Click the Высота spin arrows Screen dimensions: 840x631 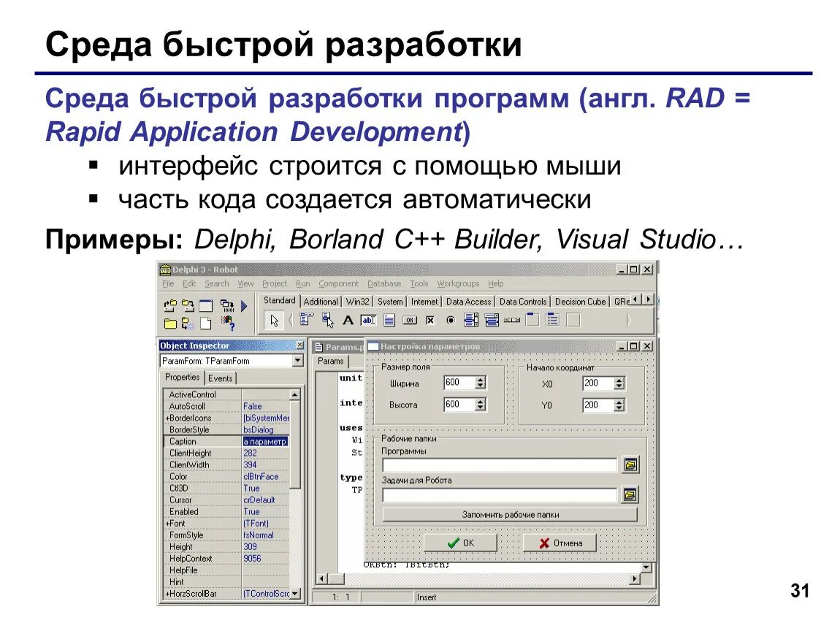[481, 405]
